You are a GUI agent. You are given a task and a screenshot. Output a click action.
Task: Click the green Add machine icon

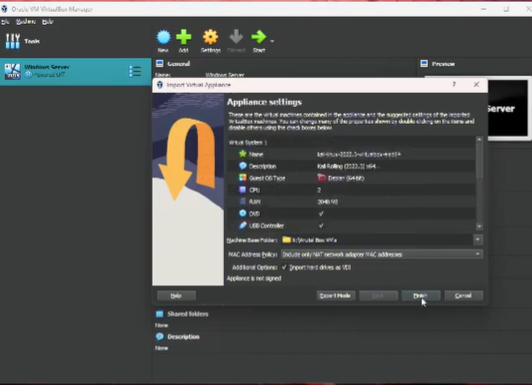pyautogui.click(x=184, y=37)
